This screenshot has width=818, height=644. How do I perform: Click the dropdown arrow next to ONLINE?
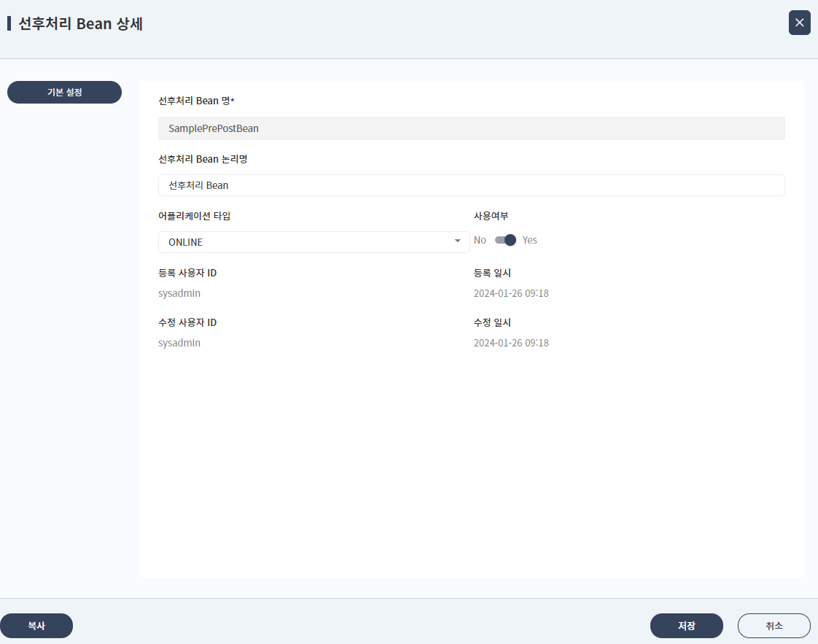point(458,241)
